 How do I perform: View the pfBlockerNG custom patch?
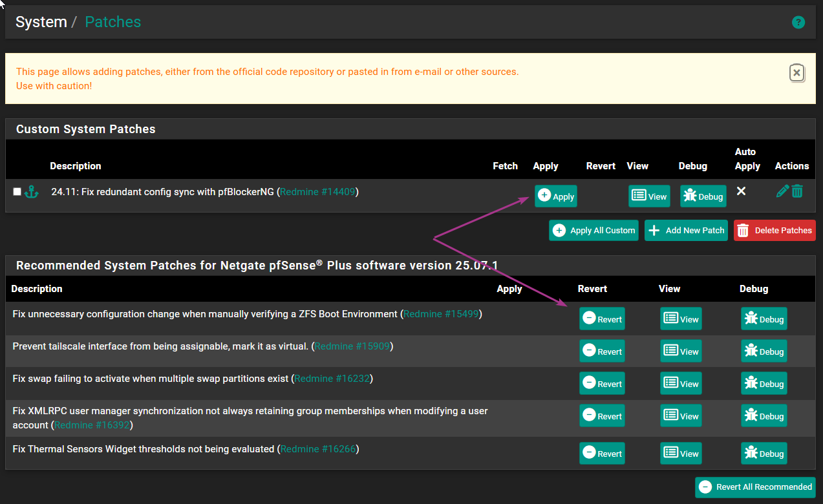click(x=649, y=196)
